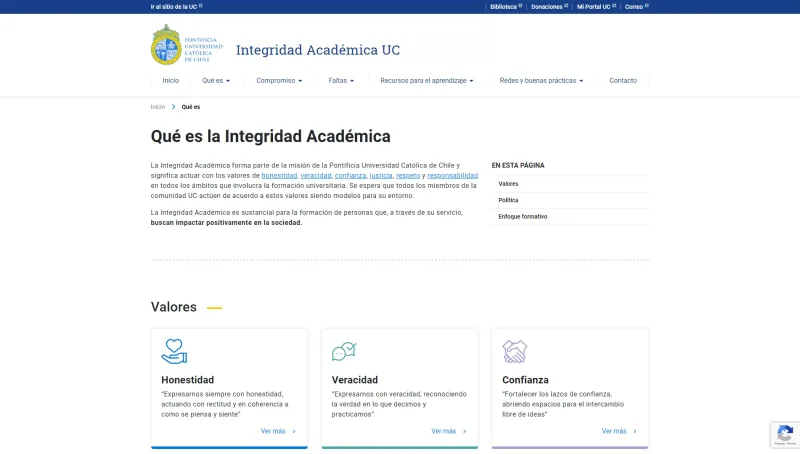Click Ver más on the Honestidad card
800x454 pixels.
pyautogui.click(x=273, y=432)
